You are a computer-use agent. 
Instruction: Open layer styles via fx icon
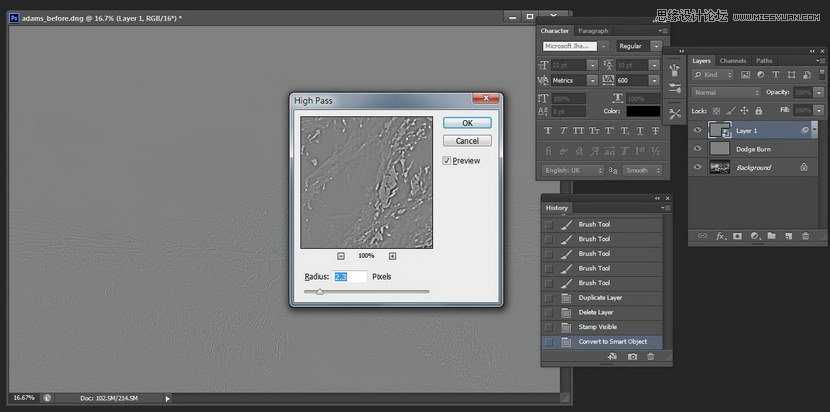(x=719, y=236)
